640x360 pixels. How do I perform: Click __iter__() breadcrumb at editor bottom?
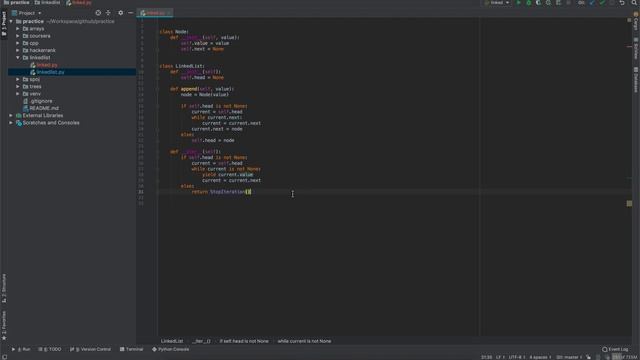coord(201,341)
